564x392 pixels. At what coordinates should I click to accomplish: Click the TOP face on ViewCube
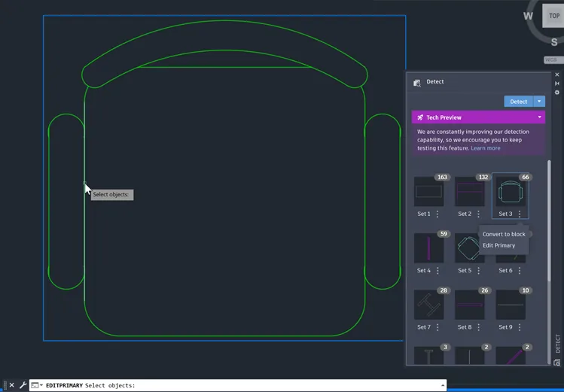coord(553,16)
